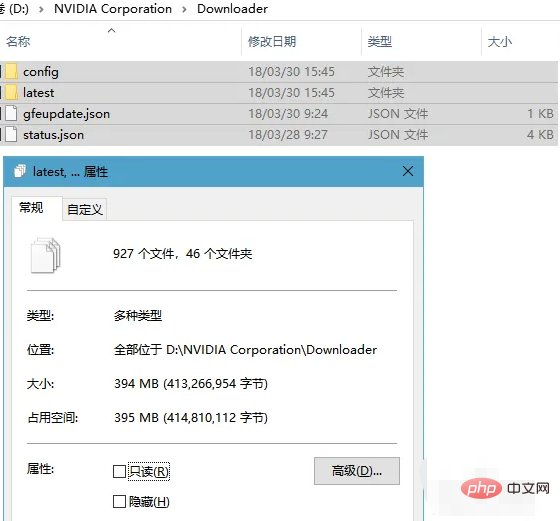Sort by 类型 column header
The image size is (560, 521).
click(380, 42)
